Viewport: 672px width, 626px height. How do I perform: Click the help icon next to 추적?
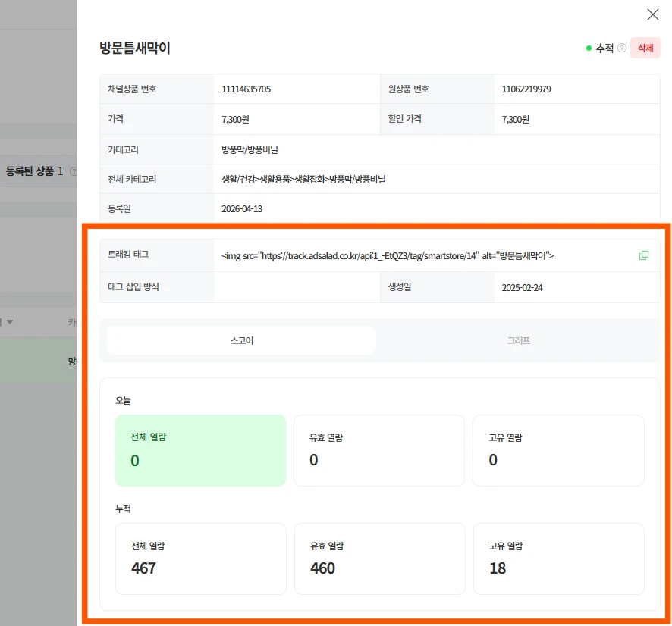click(622, 48)
